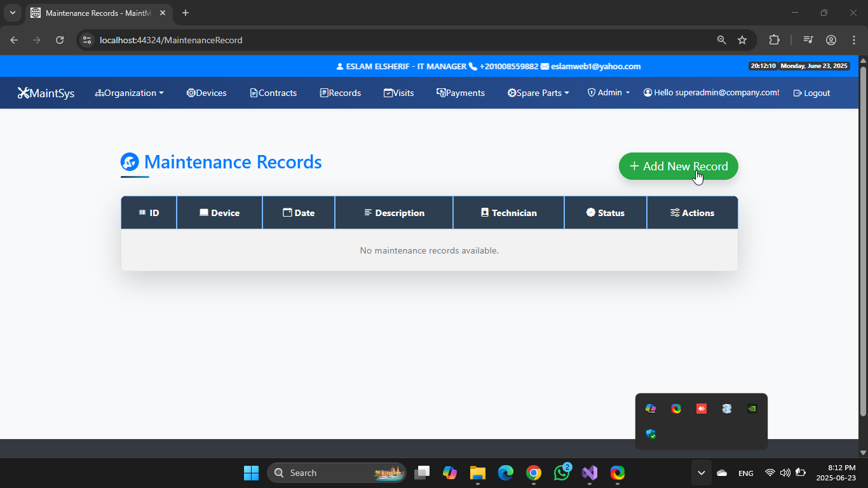Screen dimensions: 868x488
Task: Open the Payments page
Action: (461, 93)
